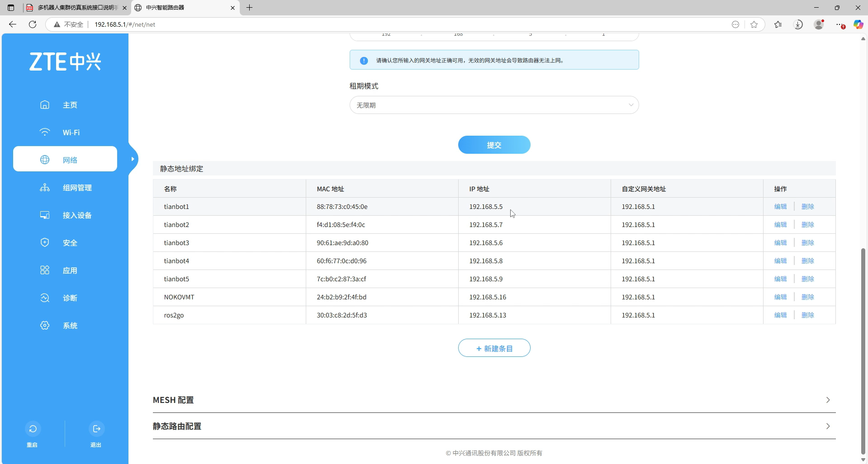Click the security shield icon
The height and width of the screenshot is (464, 868).
[x=45, y=243]
